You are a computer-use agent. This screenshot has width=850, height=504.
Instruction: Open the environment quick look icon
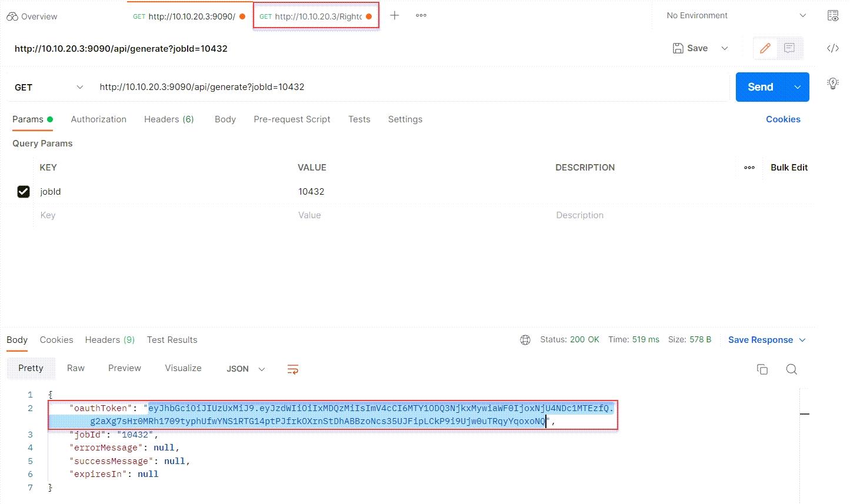coord(832,16)
